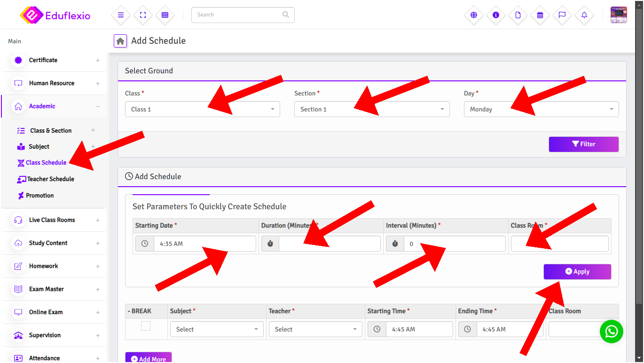Screen dimensions: 644x363
Task: Select Promotion from Academic submenu
Action: (39, 196)
